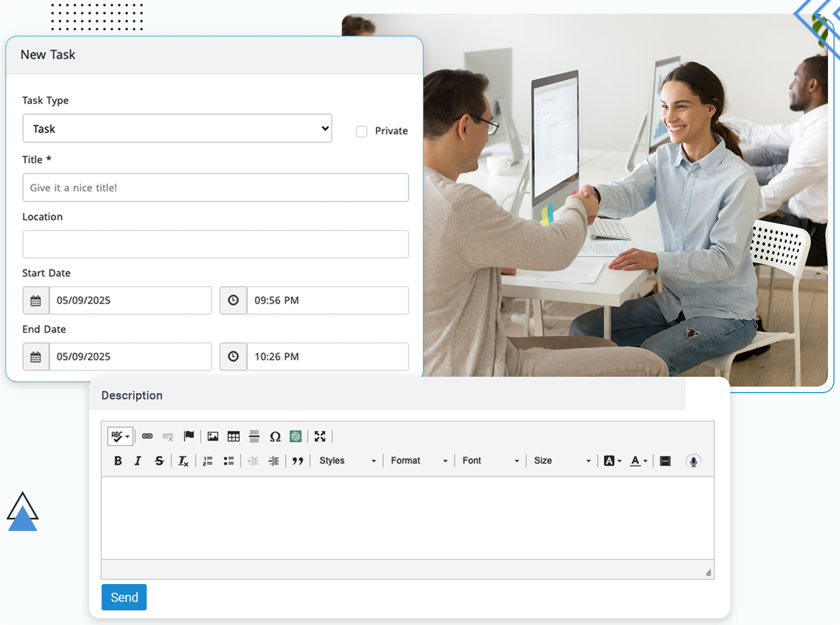Open the special character Omega icon
Screen dimensions: 840x625
275,436
